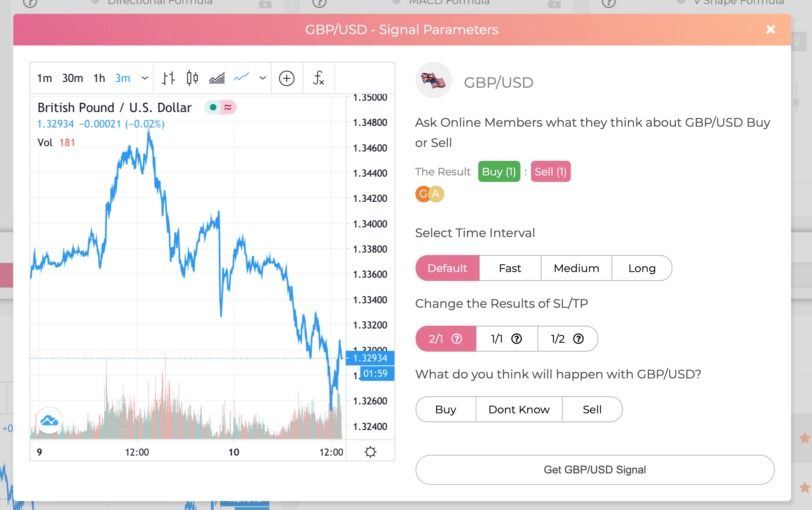
Task: Close the Signal Parameters dialog
Action: (x=770, y=29)
